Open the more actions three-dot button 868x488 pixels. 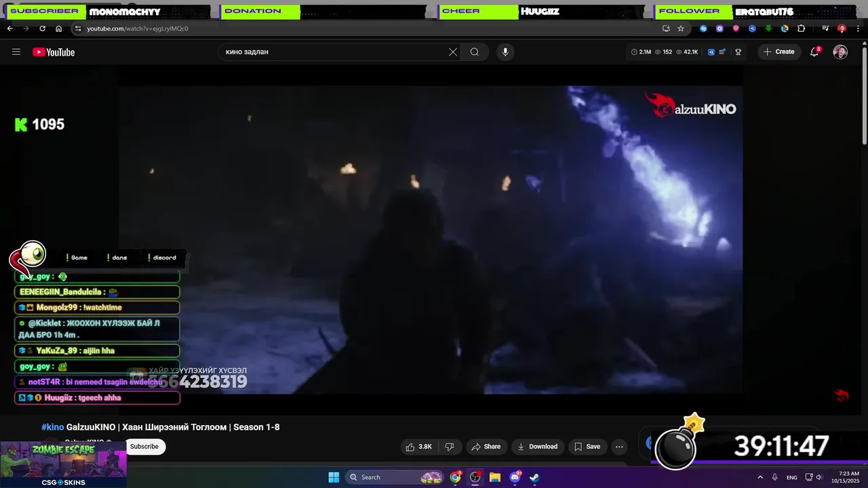pyautogui.click(x=618, y=447)
